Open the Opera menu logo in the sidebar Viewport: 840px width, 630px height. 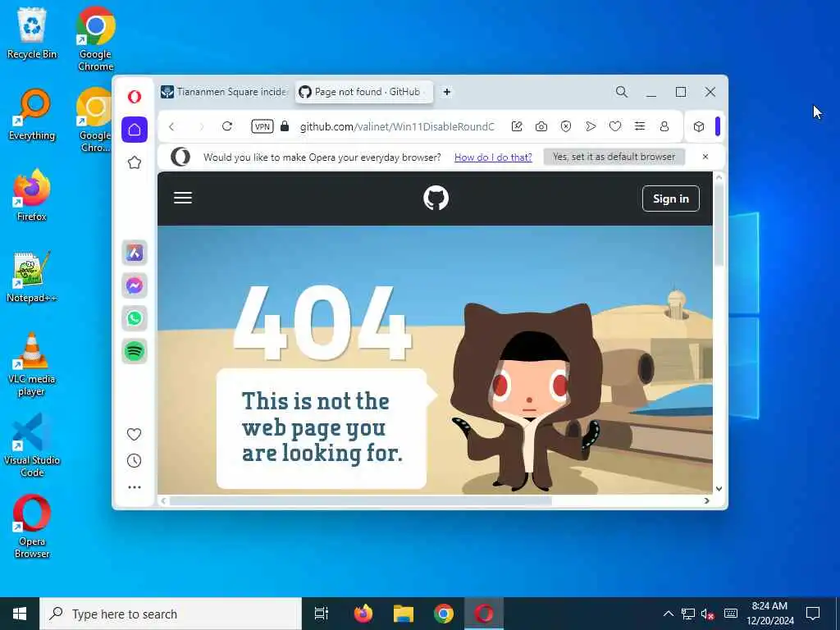coord(135,97)
